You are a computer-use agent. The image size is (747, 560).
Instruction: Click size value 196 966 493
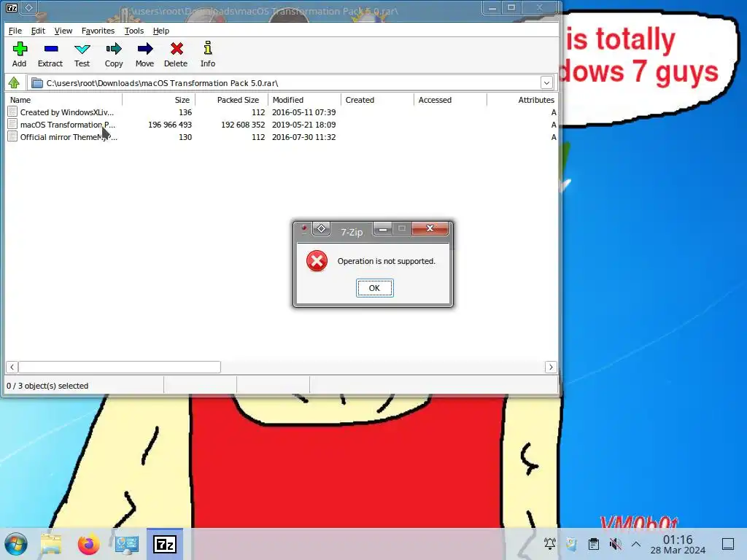coord(169,125)
